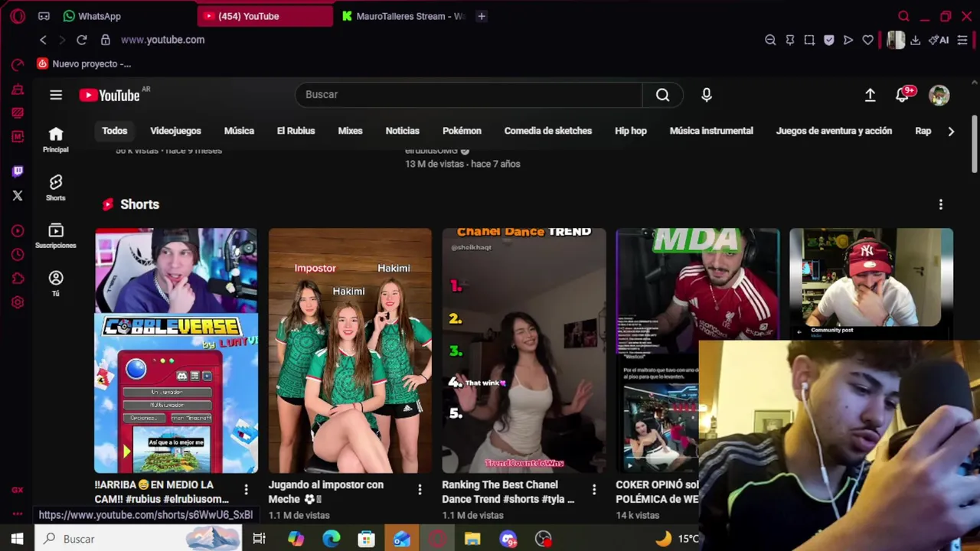Image resolution: width=980 pixels, height=551 pixels.
Task: Open Suscripciones in YouTube sidebar
Action: [x=56, y=236]
